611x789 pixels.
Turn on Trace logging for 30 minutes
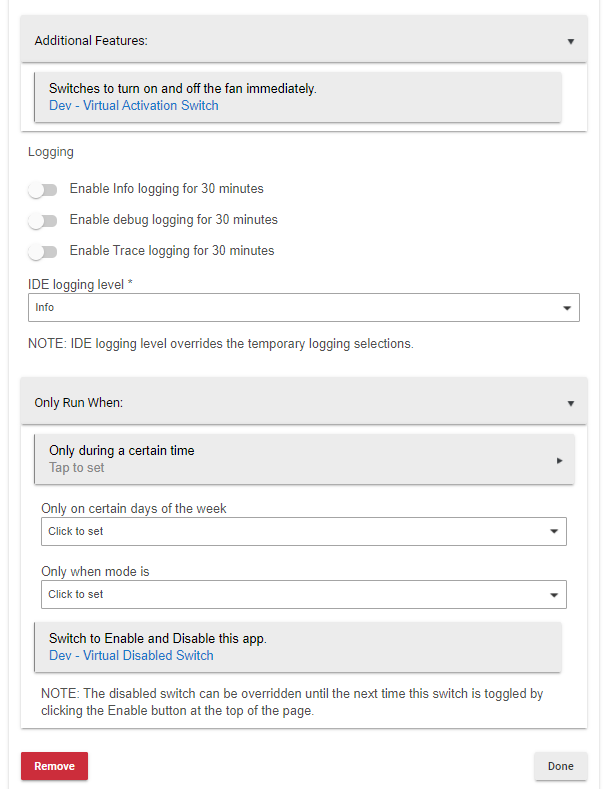point(43,251)
